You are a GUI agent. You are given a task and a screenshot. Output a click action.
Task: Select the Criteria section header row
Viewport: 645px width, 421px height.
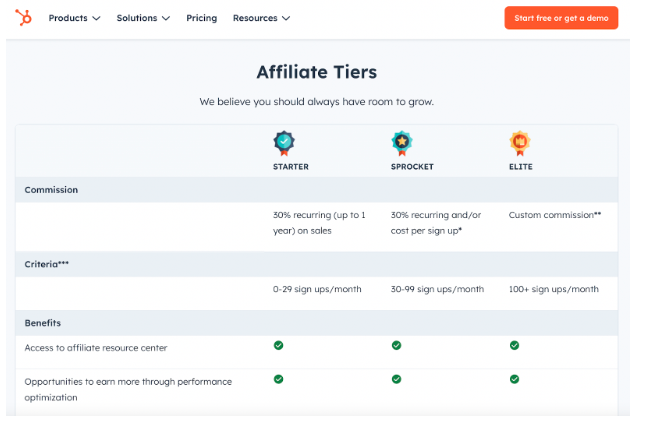(47, 264)
